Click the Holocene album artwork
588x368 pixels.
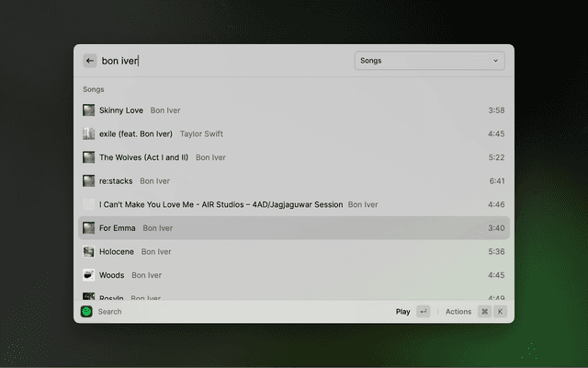point(89,251)
